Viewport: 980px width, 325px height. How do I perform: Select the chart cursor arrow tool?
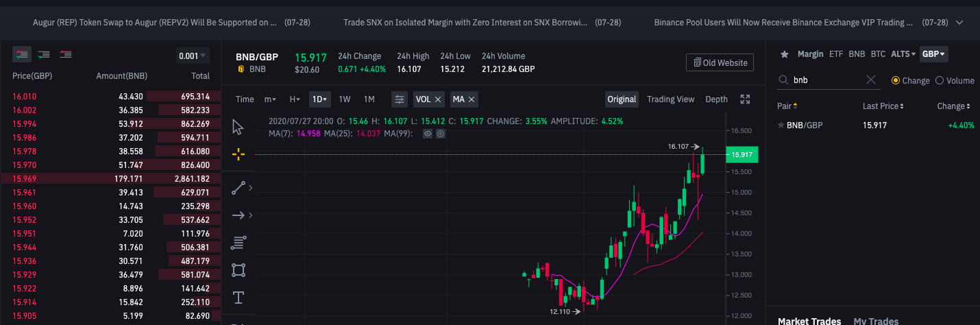tap(238, 128)
